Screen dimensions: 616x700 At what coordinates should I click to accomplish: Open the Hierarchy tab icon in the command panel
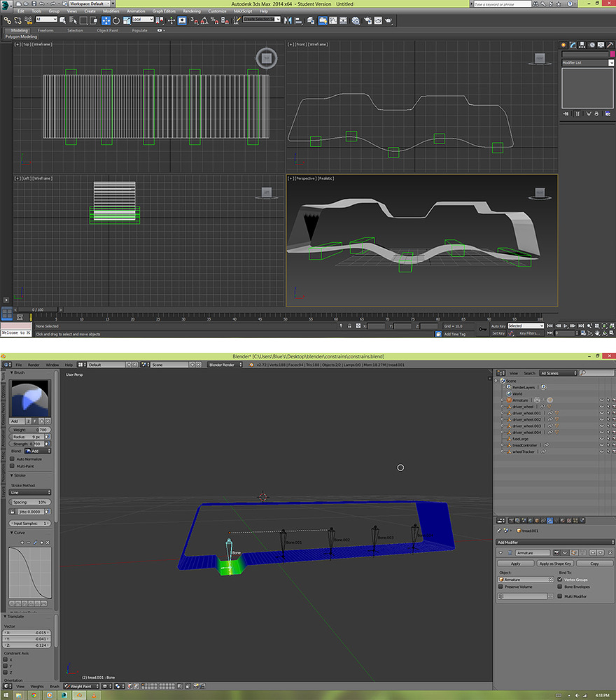[582, 45]
